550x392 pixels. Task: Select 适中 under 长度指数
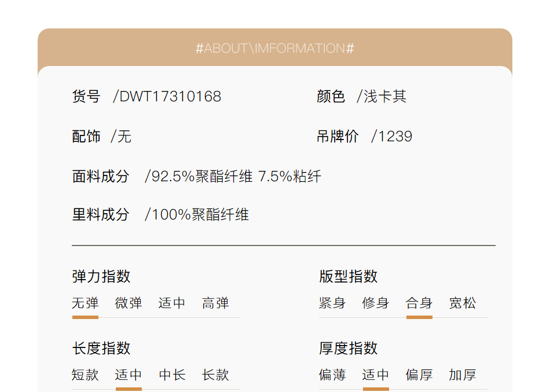(x=129, y=375)
